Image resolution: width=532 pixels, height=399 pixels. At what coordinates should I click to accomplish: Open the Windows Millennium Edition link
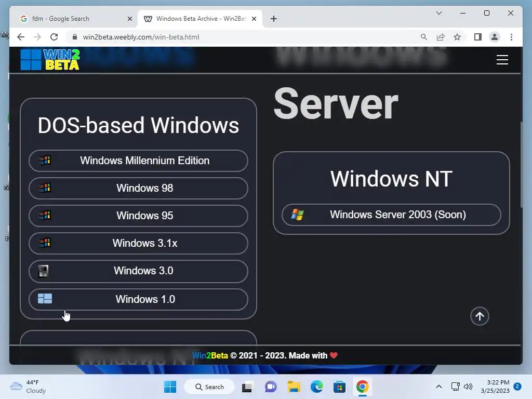138,161
